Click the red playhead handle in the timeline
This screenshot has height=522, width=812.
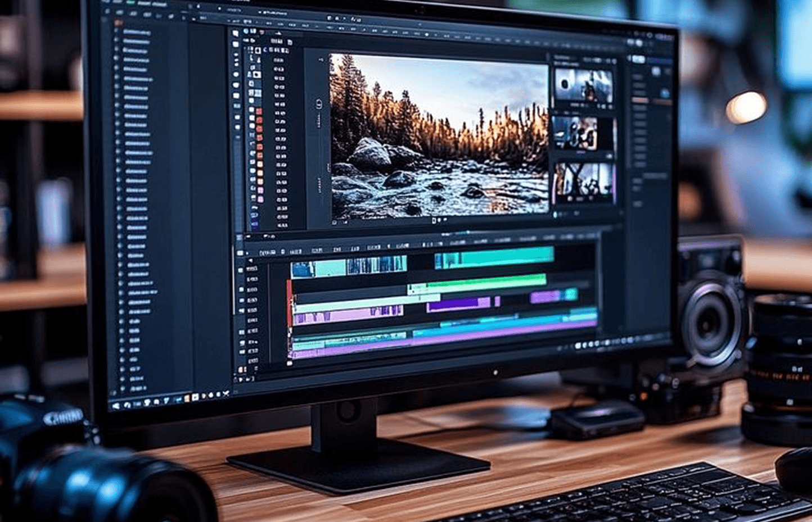(289, 303)
